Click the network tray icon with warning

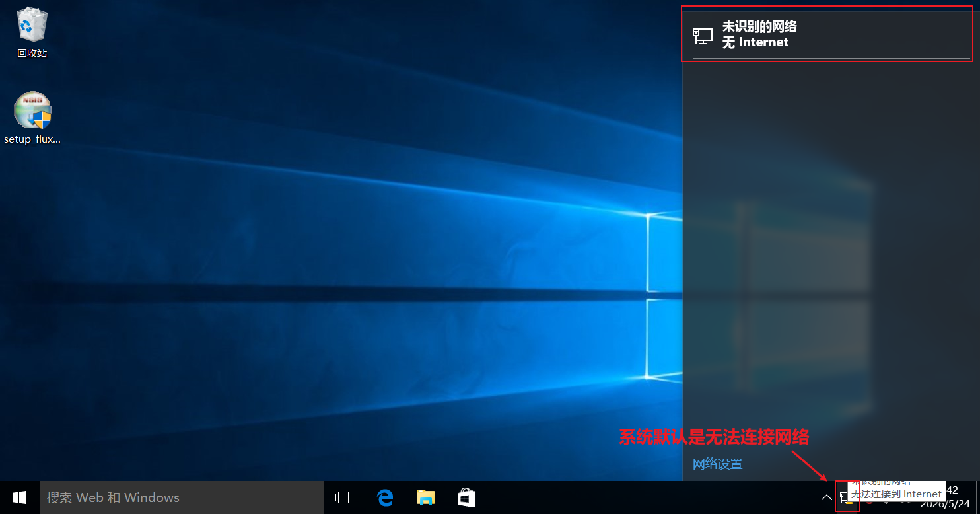point(847,497)
